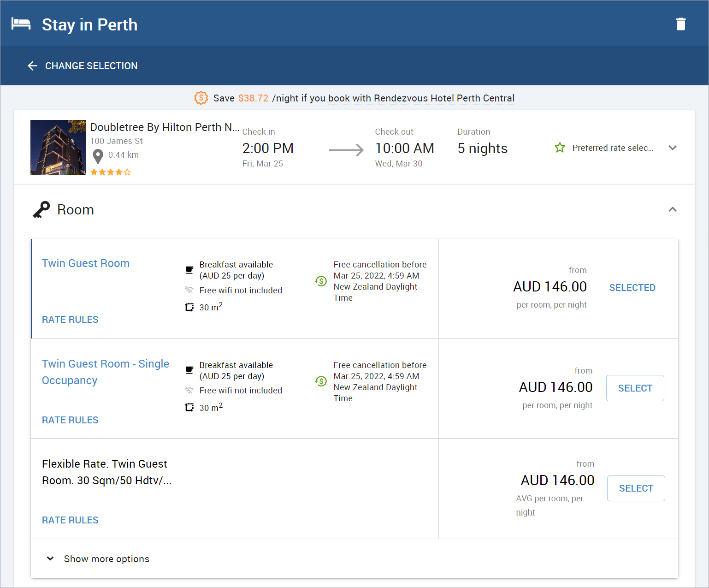Click AVG per room, per night link
The width and height of the screenshot is (709, 588).
[x=549, y=505]
